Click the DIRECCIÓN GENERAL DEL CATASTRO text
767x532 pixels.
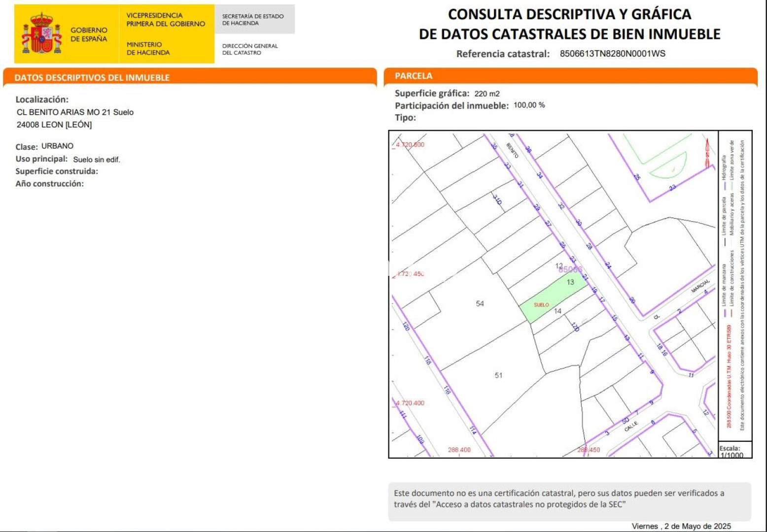click(x=250, y=49)
